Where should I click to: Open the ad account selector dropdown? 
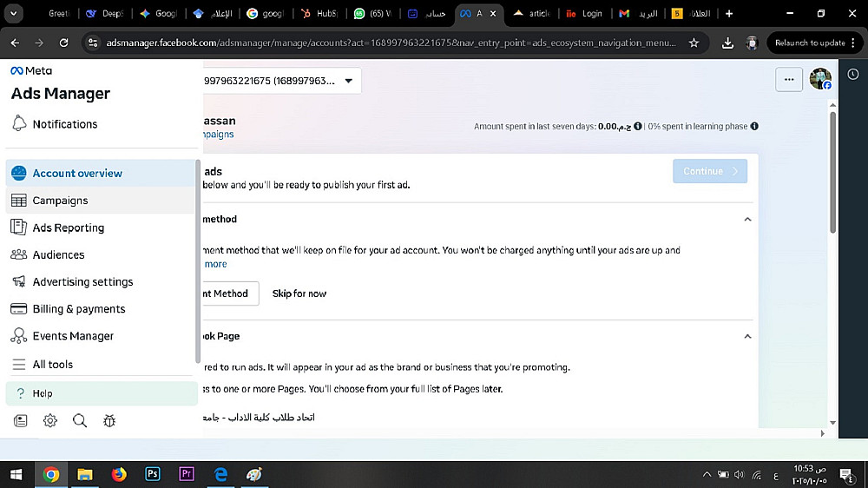[281, 81]
